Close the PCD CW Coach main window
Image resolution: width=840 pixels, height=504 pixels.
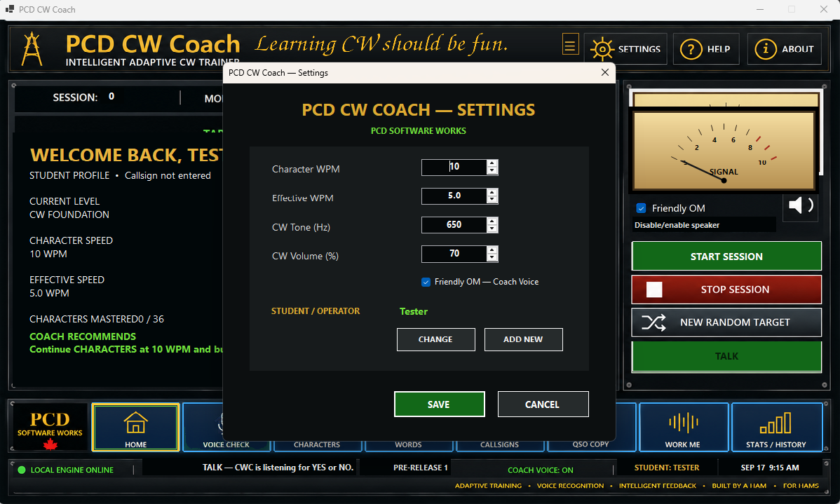click(823, 10)
